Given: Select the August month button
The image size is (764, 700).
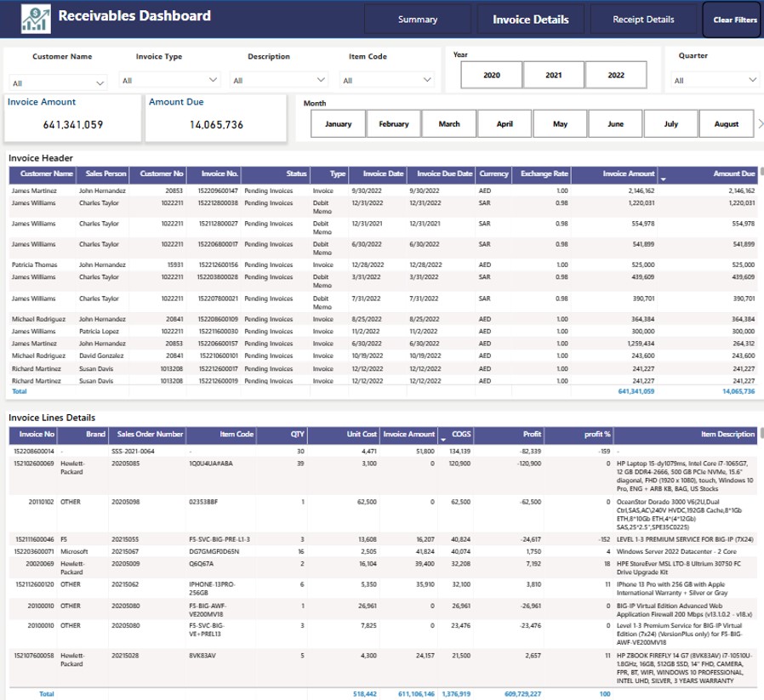Looking at the screenshot, I should [727, 123].
